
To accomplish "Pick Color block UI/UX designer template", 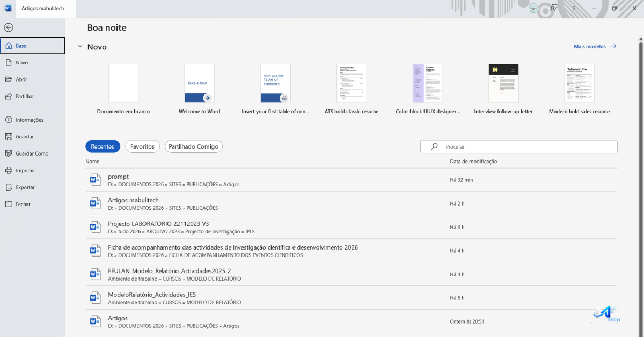I will coord(428,89).
